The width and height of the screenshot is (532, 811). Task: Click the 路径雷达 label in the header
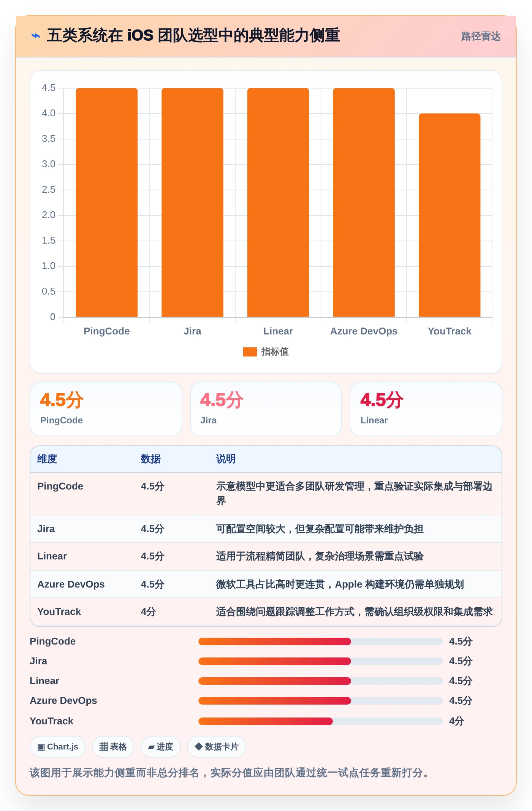pos(481,36)
